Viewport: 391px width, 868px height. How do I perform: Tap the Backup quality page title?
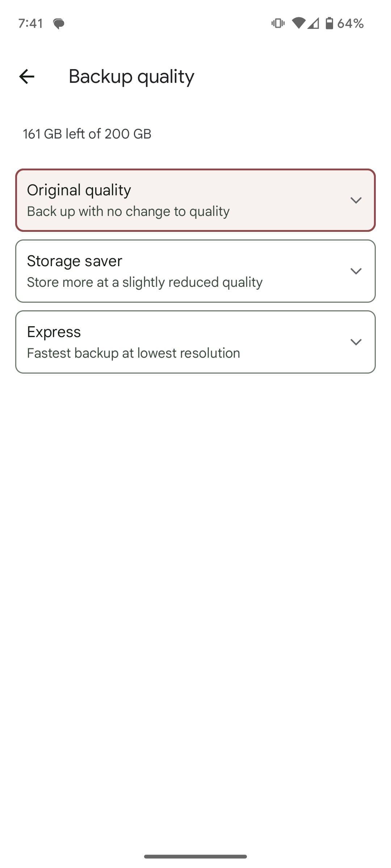coord(131,77)
